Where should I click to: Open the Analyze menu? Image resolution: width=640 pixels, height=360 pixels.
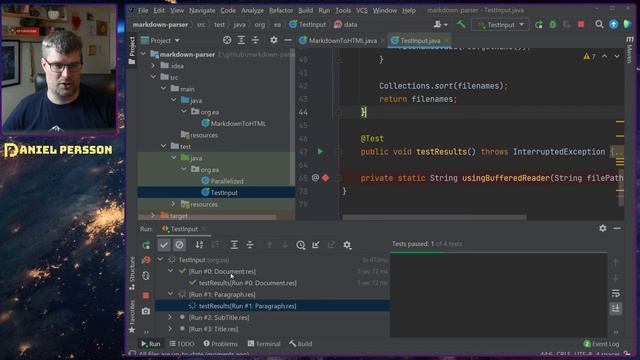252,10
